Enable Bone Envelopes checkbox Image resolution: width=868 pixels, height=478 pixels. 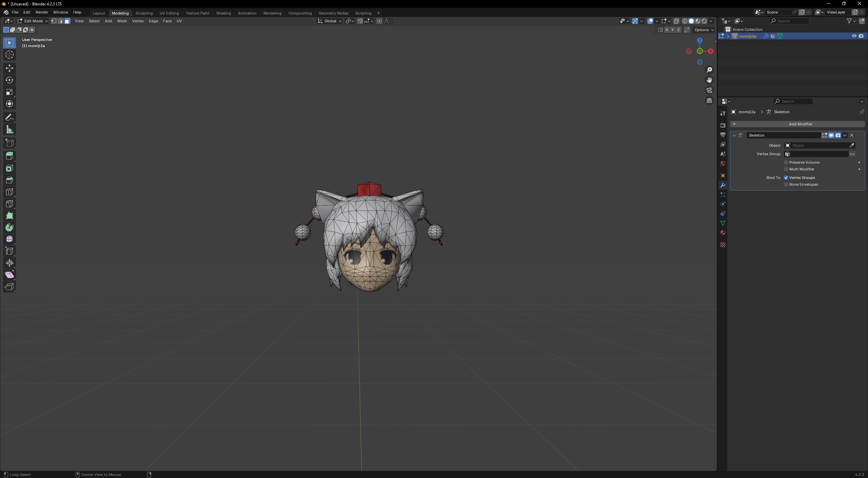[786, 184]
